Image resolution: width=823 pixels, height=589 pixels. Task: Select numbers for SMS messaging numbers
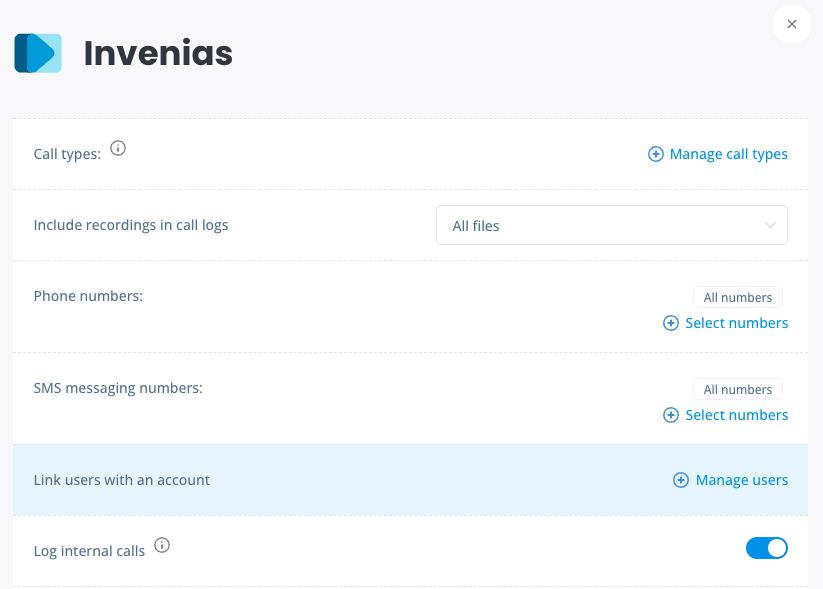point(725,415)
